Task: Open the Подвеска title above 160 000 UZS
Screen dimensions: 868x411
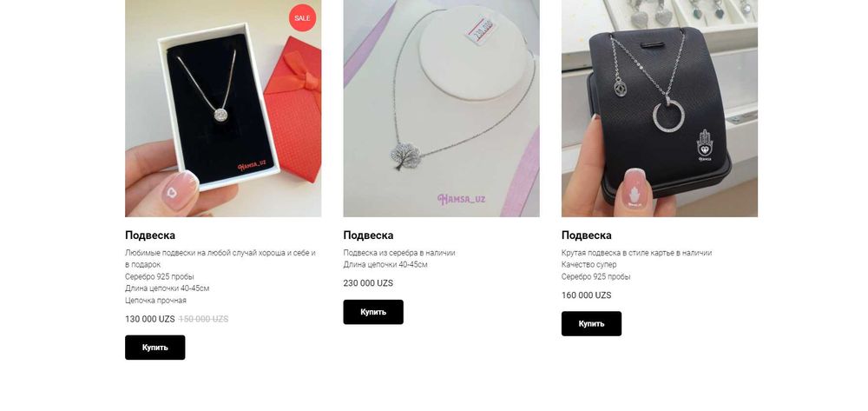Action: pyautogui.click(x=586, y=235)
